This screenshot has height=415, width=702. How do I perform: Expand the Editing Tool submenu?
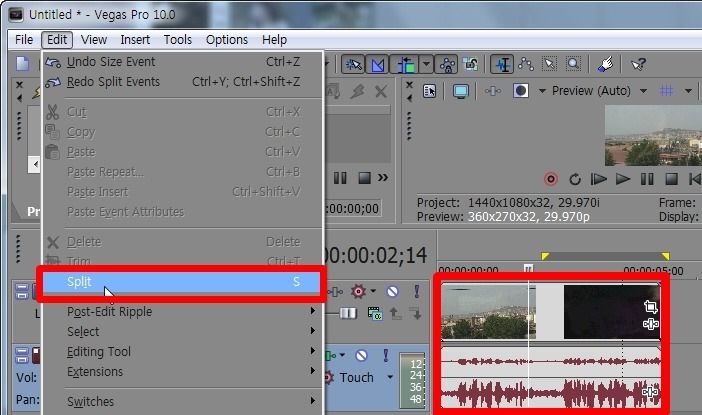(182, 351)
